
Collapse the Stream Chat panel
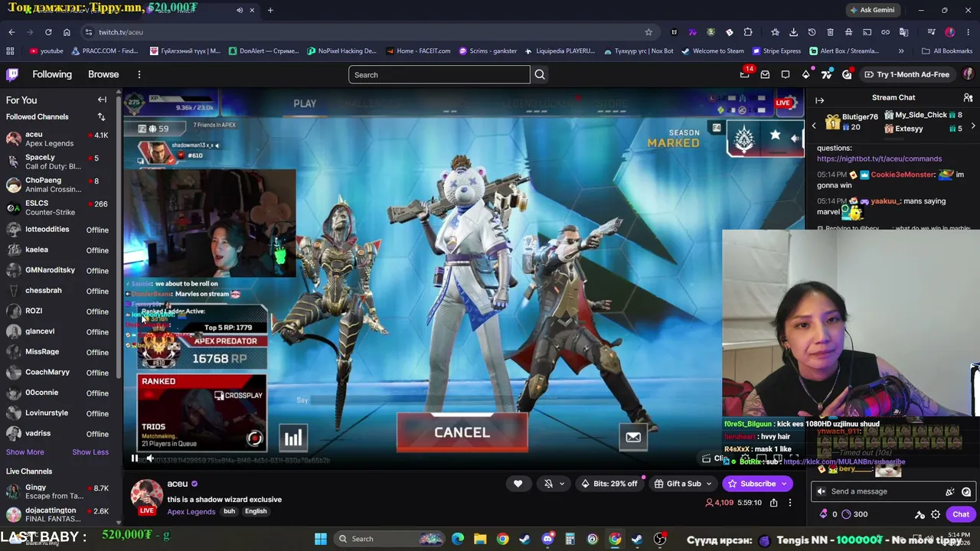click(x=819, y=100)
